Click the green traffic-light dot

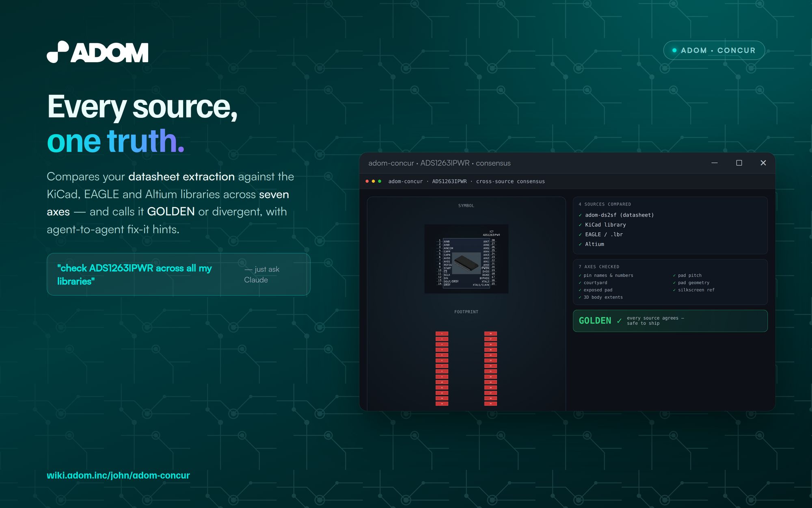[380, 181]
